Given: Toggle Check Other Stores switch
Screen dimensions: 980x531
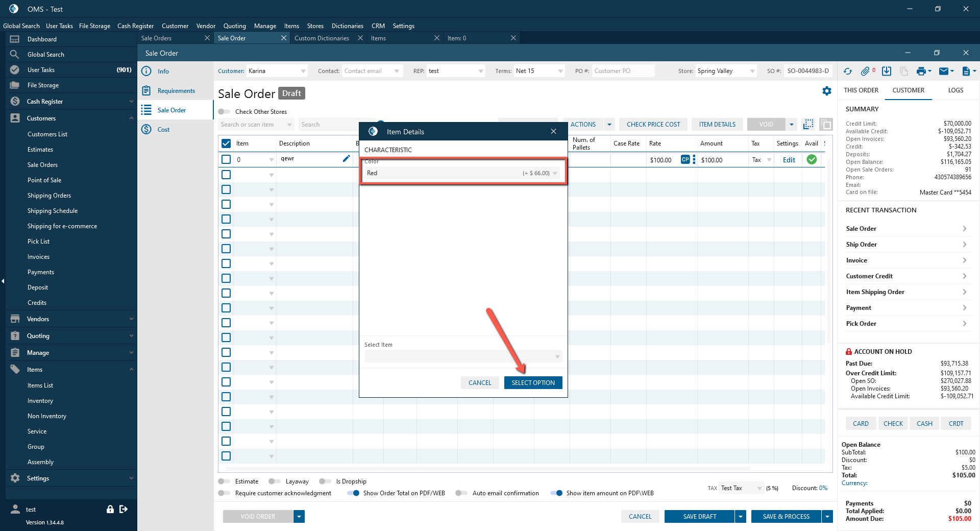Looking at the screenshot, I should [x=224, y=112].
